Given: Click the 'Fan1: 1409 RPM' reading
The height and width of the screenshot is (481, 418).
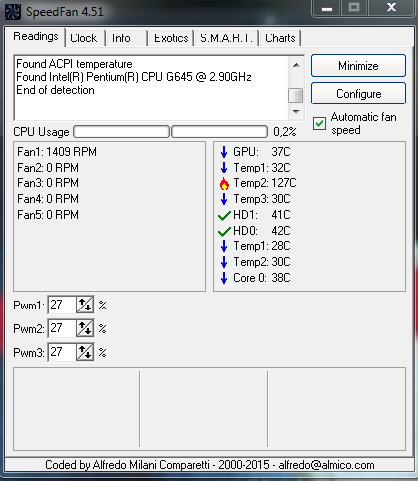Looking at the screenshot, I should 57,152.
